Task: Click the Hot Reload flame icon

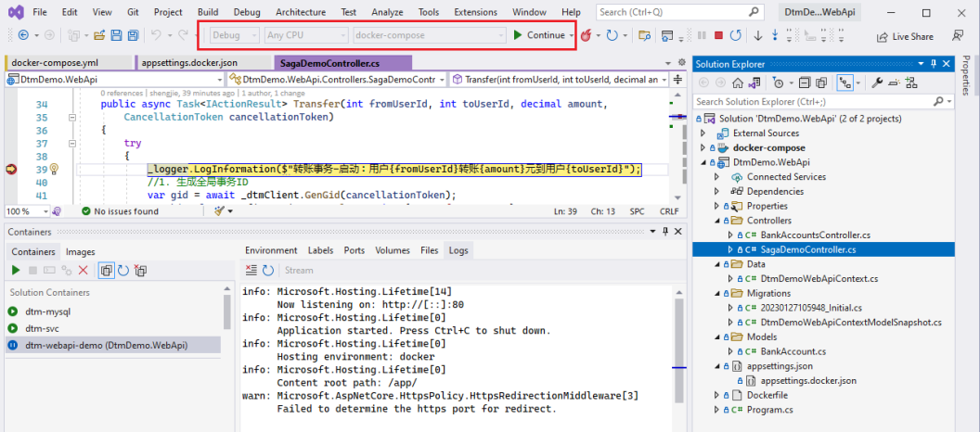Action: click(587, 35)
